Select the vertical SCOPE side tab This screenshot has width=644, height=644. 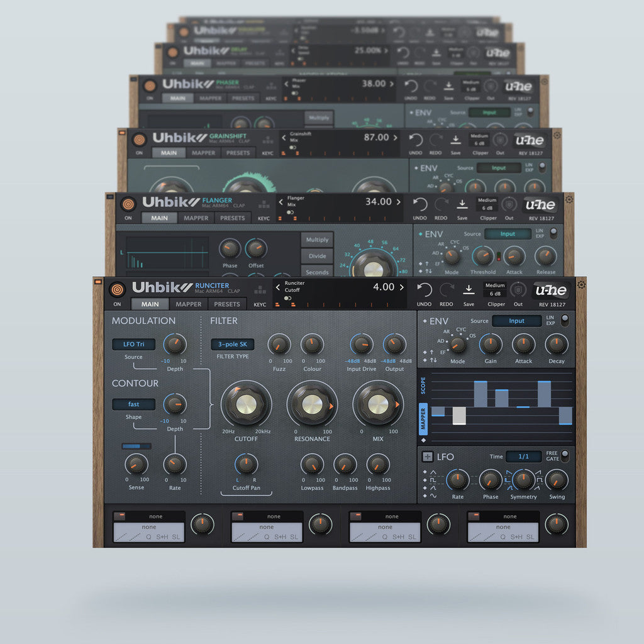point(423,386)
